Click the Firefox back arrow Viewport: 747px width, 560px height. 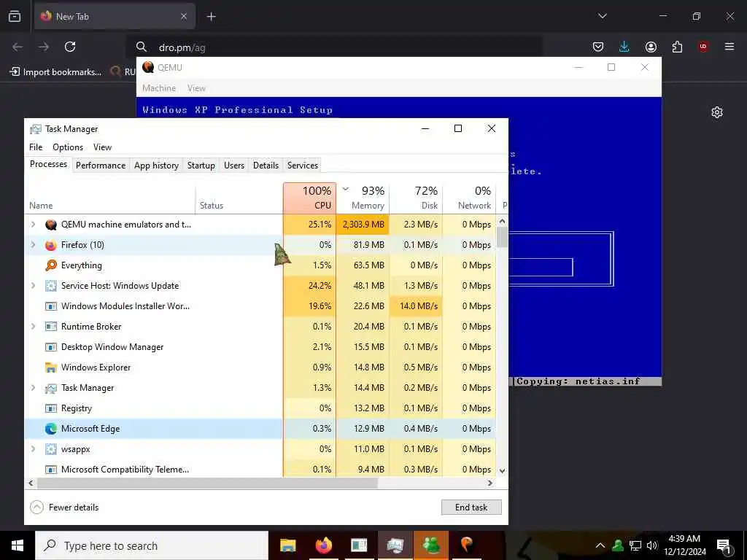tap(18, 47)
